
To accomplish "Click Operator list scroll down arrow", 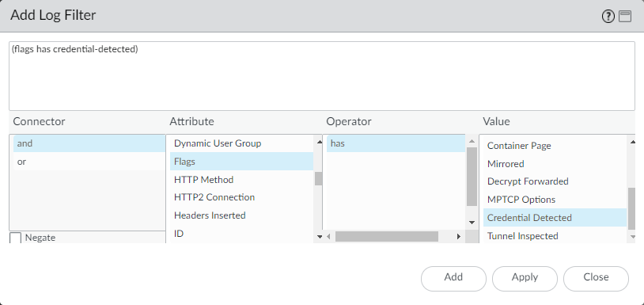I will [x=472, y=223].
